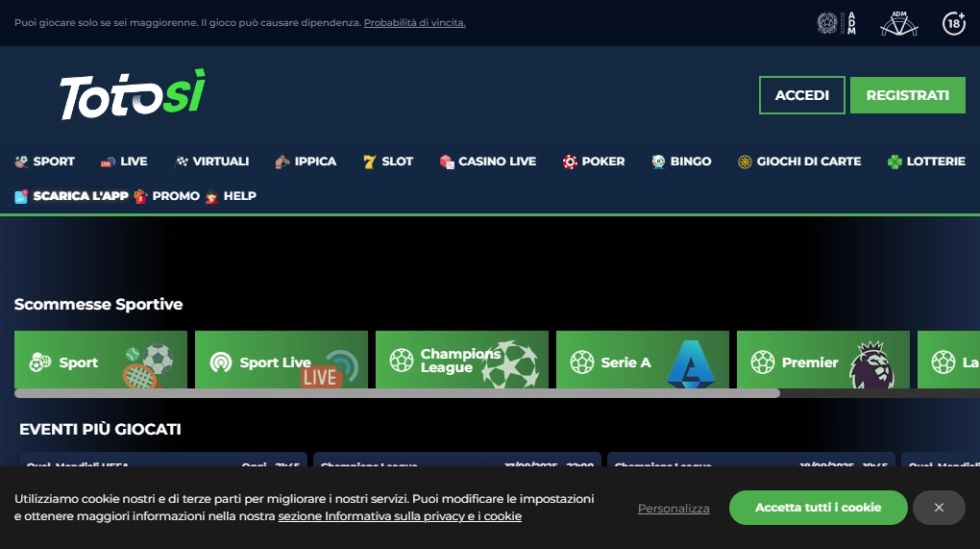
Task: Open the Sport Live tile
Action: coord(282,360)
